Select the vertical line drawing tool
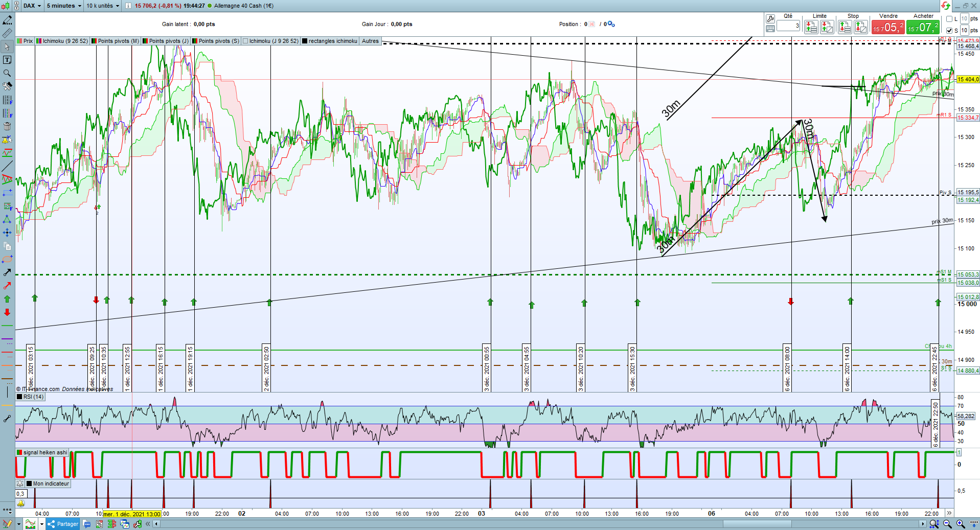The width and height of the screenshot is (980, 530). [7, 392]
